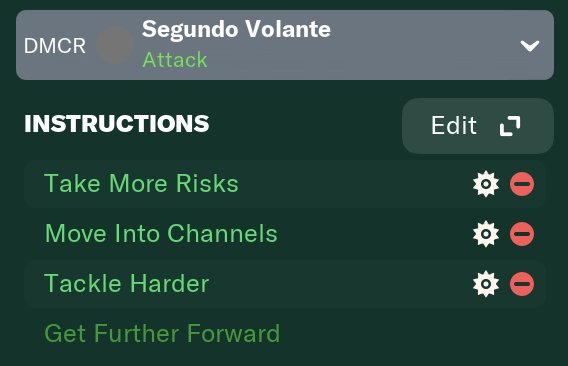Select the Take More Risks instruction text

141,183
